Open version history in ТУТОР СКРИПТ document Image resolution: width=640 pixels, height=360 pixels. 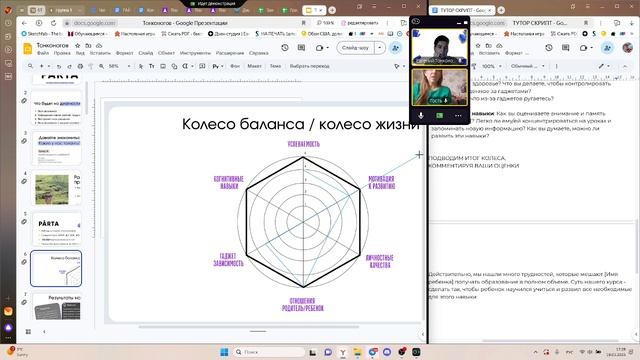point(549,48)
